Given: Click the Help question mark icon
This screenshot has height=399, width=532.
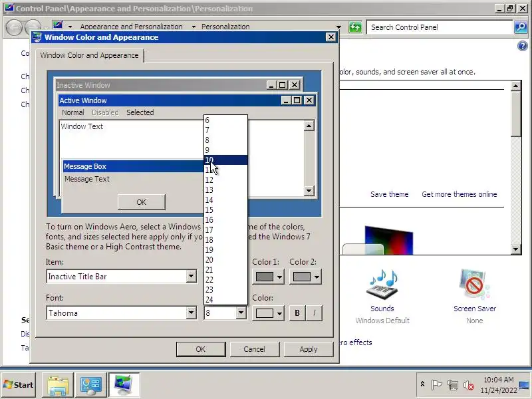Looking at the screenshot, I should [523, 46].
